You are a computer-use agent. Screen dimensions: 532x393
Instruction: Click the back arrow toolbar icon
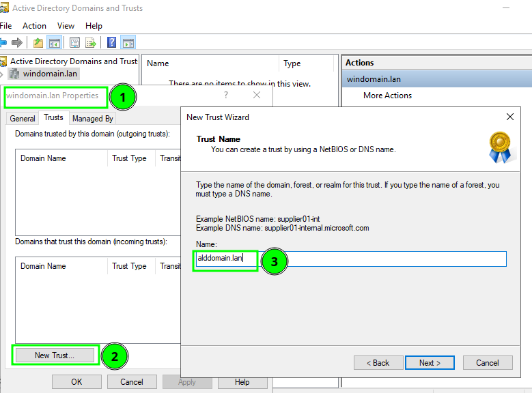(x=3, y=43)
